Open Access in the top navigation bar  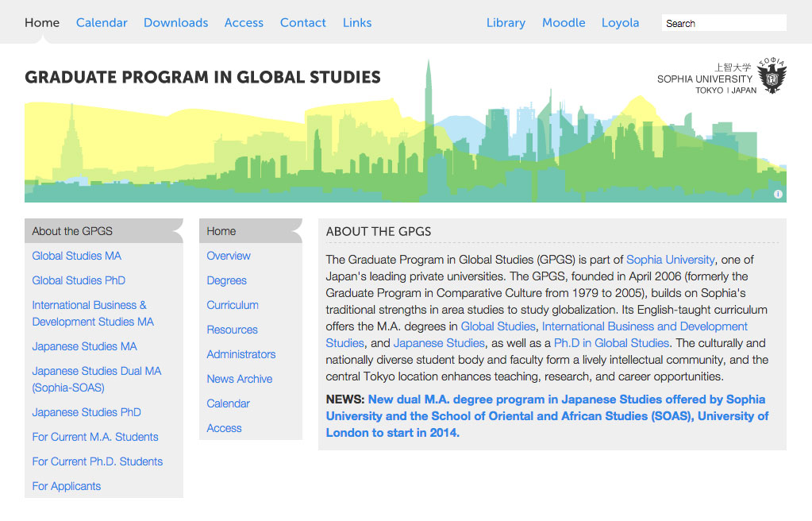pos(244,23)
